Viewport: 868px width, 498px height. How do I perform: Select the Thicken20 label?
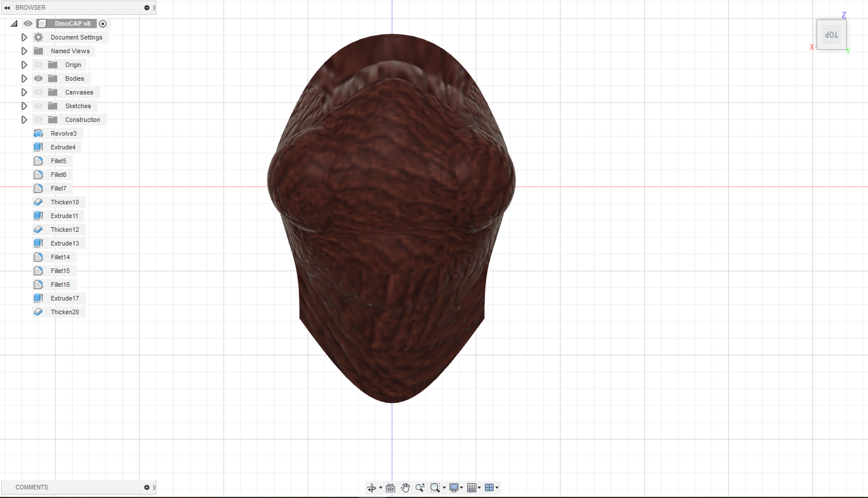(x=65, y=312)
